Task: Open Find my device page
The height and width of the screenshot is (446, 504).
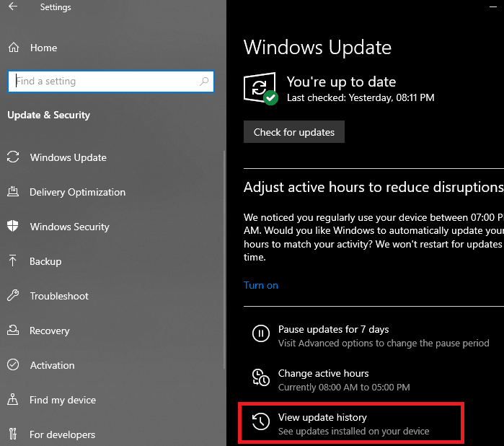Action: click(63, 400)
